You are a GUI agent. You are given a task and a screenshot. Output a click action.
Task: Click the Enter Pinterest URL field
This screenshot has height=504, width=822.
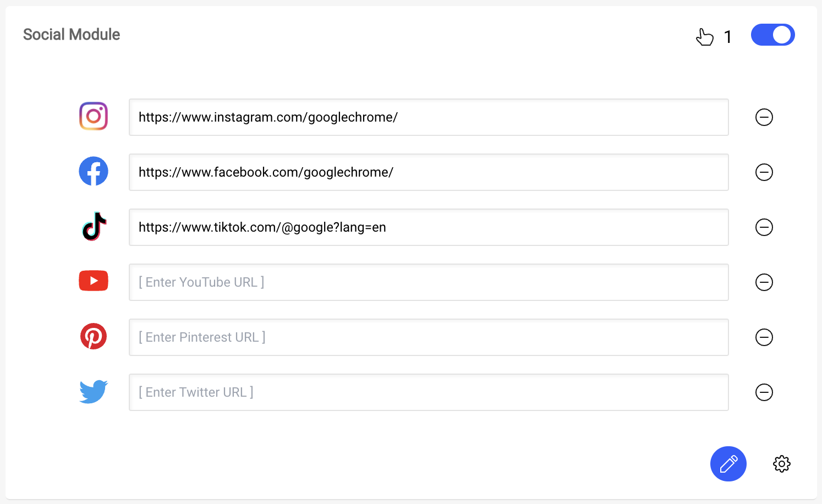(x=429, y=337)
